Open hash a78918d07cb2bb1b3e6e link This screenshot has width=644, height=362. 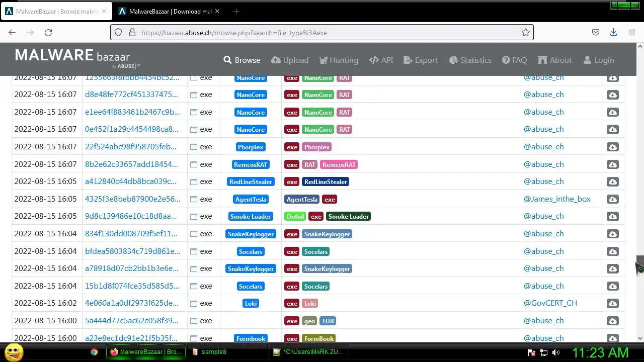pyautogui.click(x=132, y=268)
